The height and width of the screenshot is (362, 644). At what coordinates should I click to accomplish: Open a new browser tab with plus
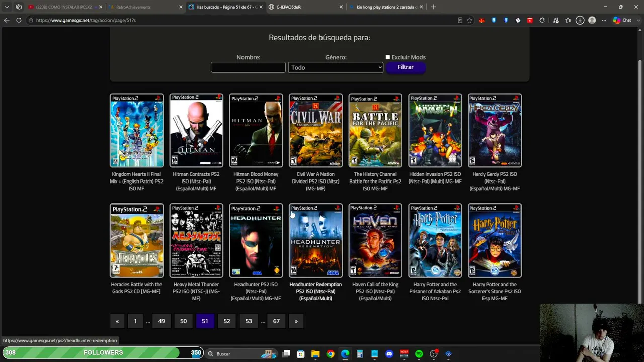[433, 7]
